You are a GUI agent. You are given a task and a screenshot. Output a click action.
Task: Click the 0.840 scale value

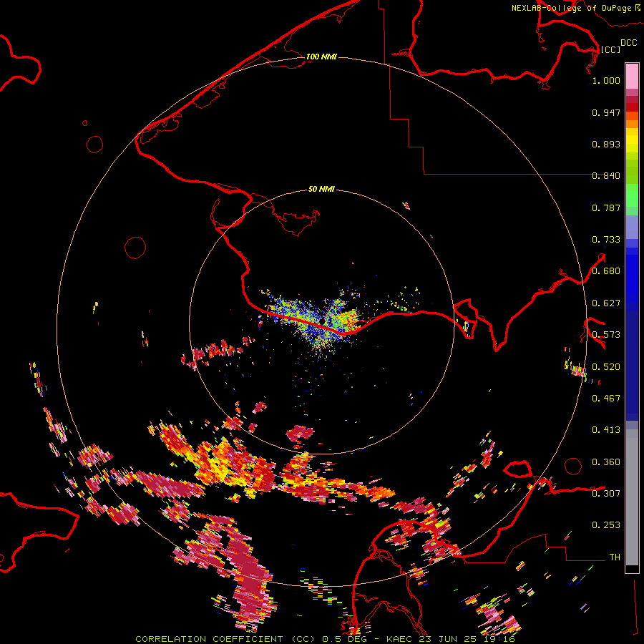click(606, 176)
